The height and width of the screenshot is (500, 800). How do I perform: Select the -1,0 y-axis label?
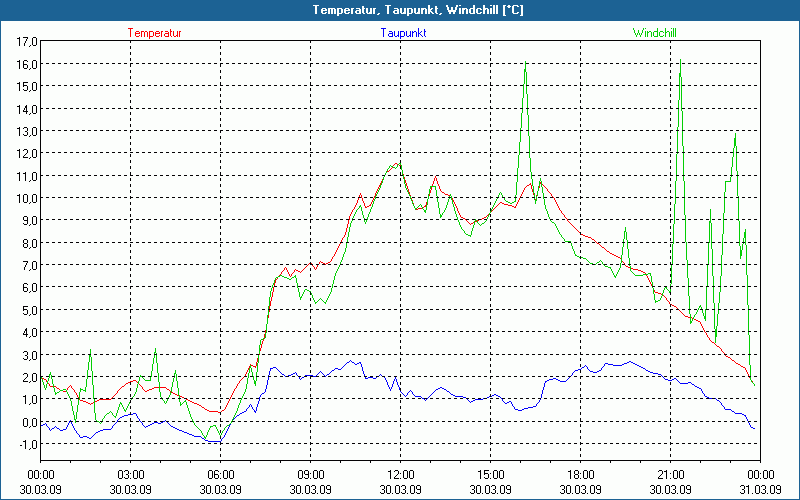click(x=28, y=444)
